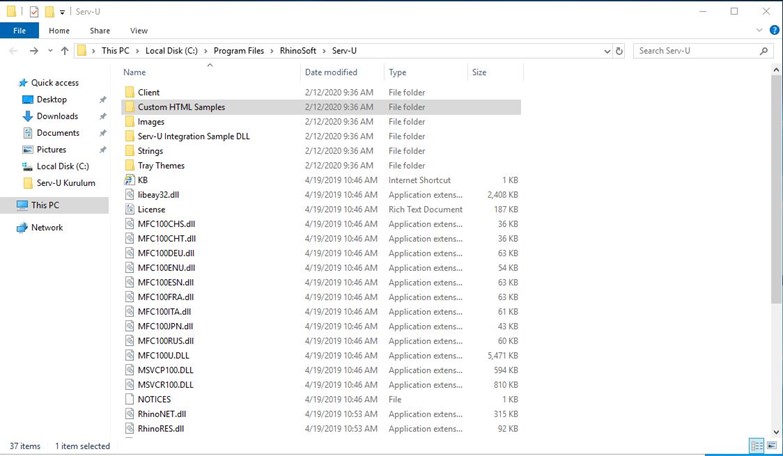Expand the This PC breadcrumb chevron
783x456 pixels.
[137, 51]
